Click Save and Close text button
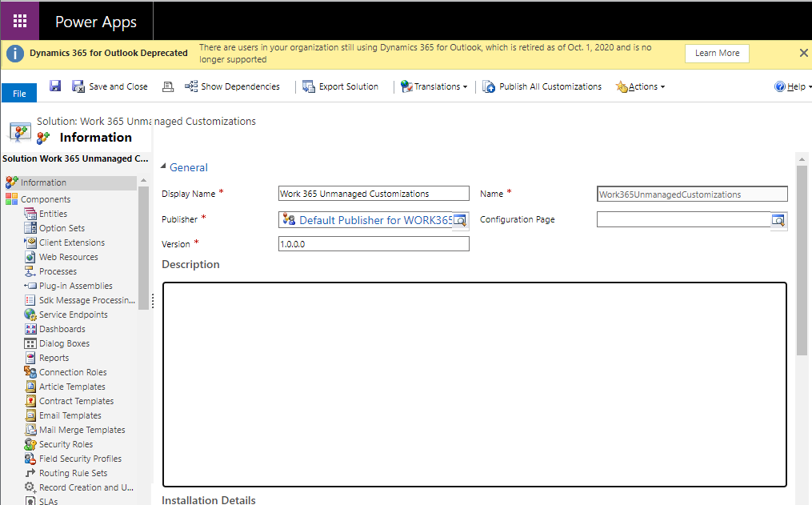Viewport: 812px width, 505px height. pyautogui.click(x=118, y=86)
